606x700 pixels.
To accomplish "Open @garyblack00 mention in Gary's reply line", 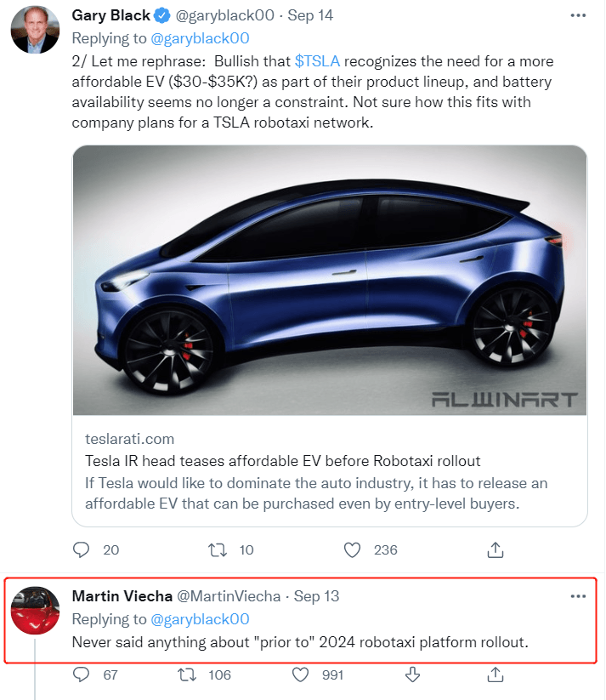I will coord(200,38).
